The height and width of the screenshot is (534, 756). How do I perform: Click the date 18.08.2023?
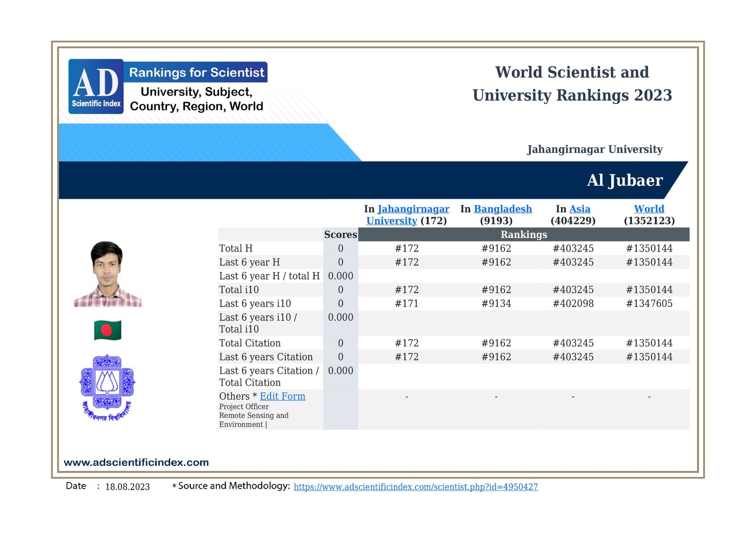click(128, 487)
